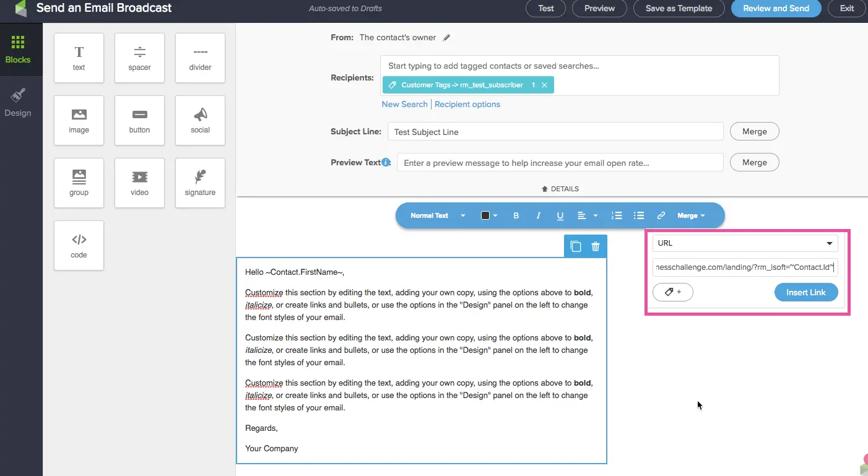
Task: Toggle bold formatting in toolbar
Action: click(516, 215)
